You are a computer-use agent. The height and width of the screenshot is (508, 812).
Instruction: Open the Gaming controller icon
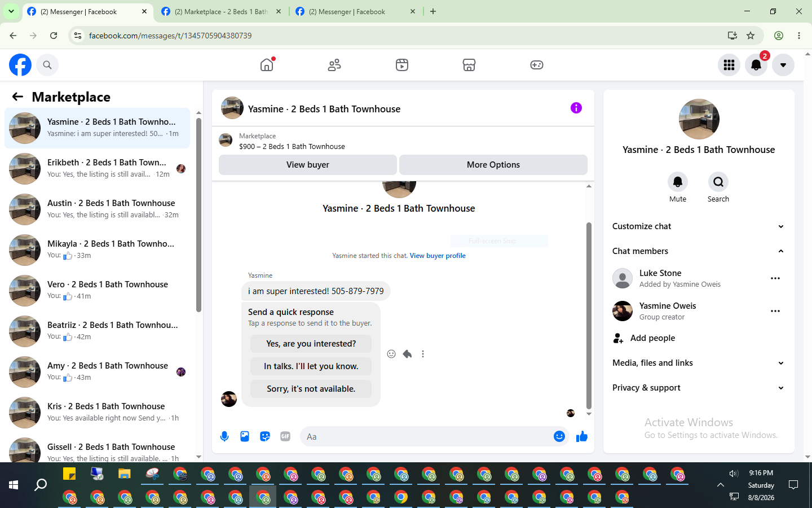(537, 65)
